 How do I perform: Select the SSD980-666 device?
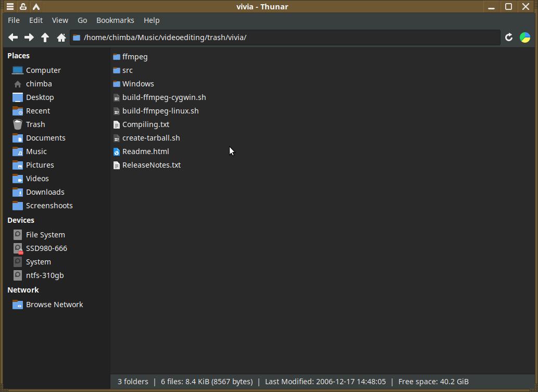(x=46, y=248)
